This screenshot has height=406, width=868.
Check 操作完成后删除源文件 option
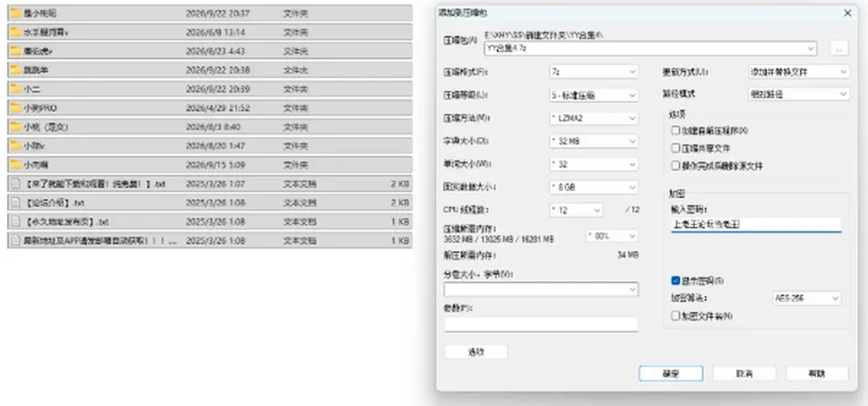point(675,165)
